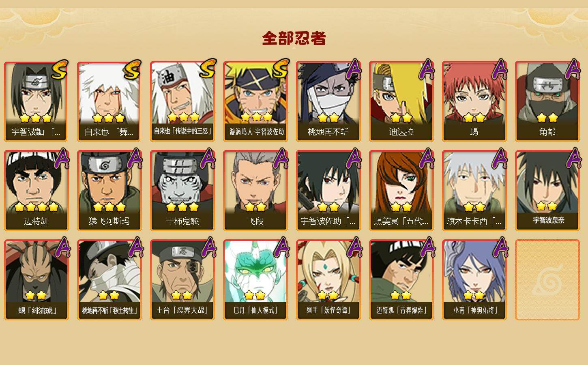Pick the 巳月「仙人模式」portrait

click(255, 280)
